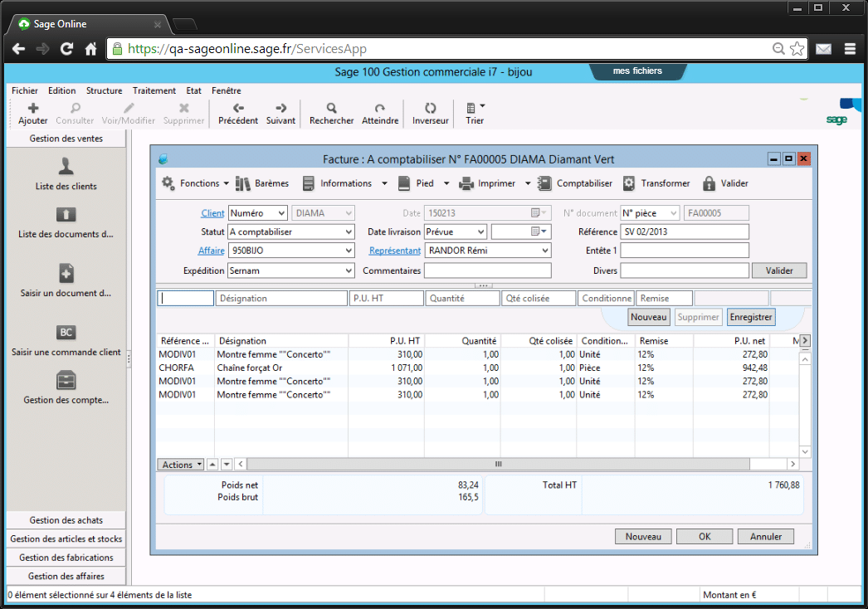
Task: Open the Structure menu
Action: click(104, 90)
